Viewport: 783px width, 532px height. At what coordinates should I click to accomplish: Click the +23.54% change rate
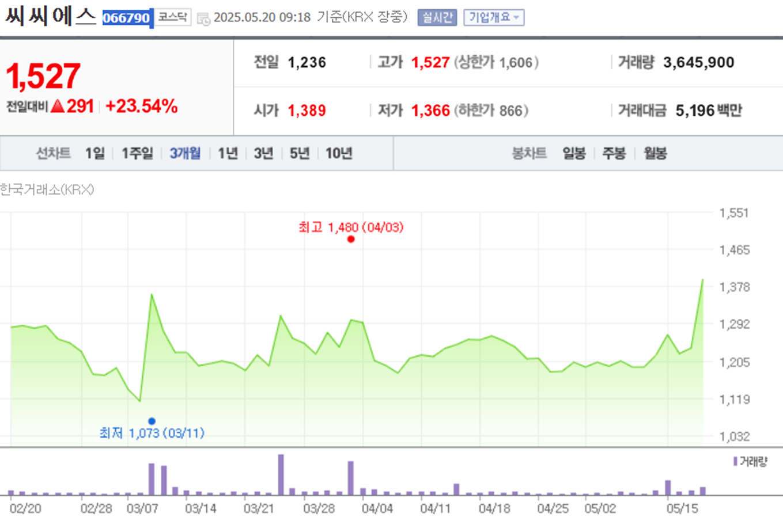pyautogui.click(x=142, y=107)
